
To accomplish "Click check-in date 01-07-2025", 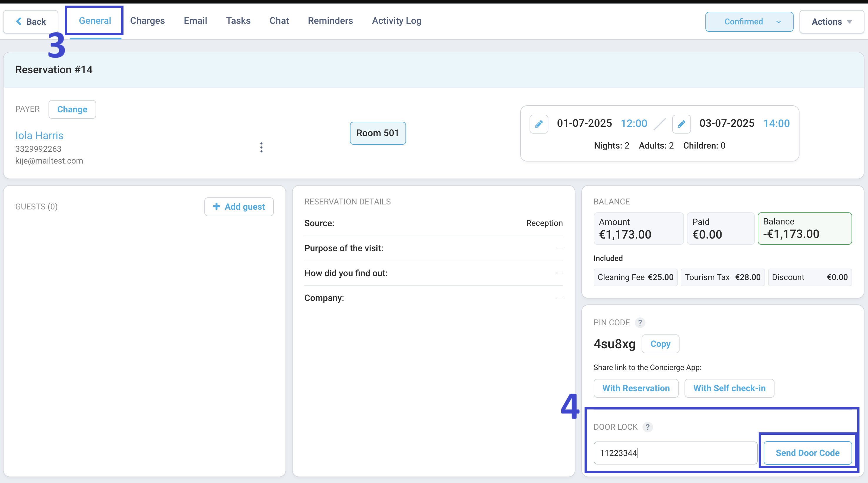I will [x=584, y=123].
